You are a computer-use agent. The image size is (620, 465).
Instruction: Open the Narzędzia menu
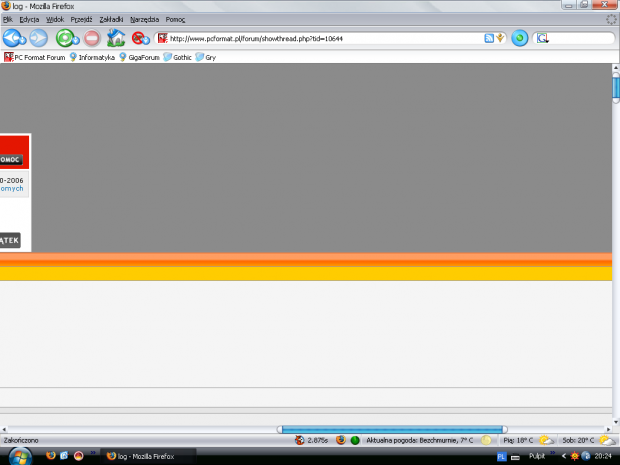tap(144, 19)
